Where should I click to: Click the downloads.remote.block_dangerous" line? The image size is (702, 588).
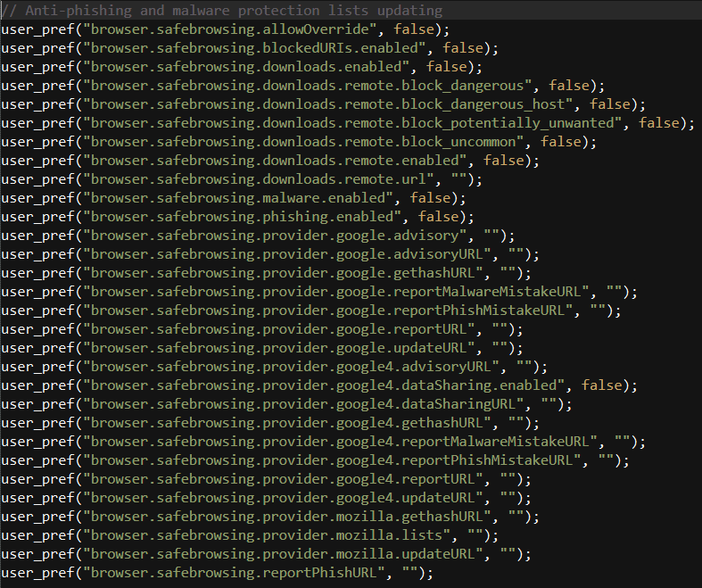point(303,86)
